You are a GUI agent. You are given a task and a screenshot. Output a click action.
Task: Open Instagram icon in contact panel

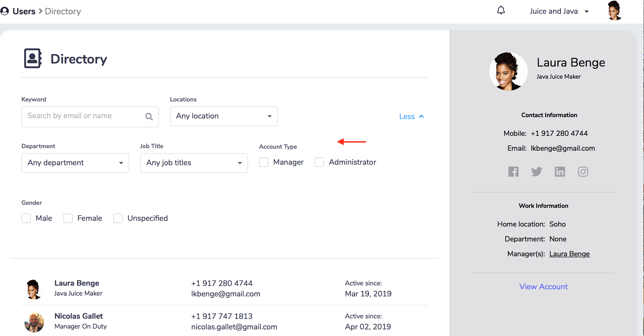tap(583, 172)
